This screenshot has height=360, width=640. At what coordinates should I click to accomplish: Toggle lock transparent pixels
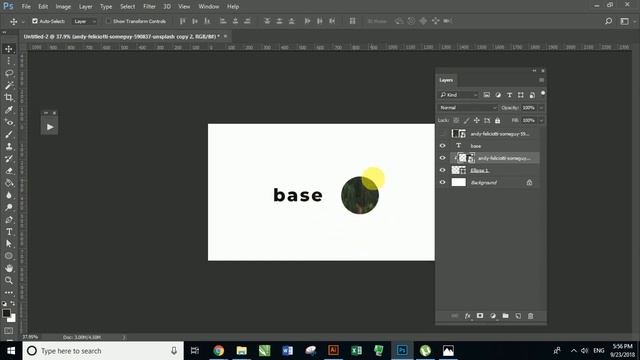[456, 120]
